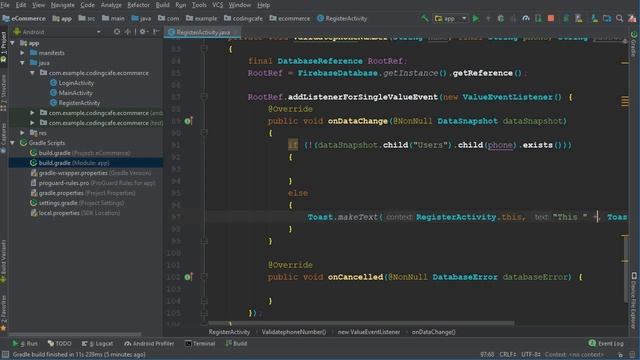The image size is (640, 360).
Task: Open the app run configuration dropdown
Action: 451,18
